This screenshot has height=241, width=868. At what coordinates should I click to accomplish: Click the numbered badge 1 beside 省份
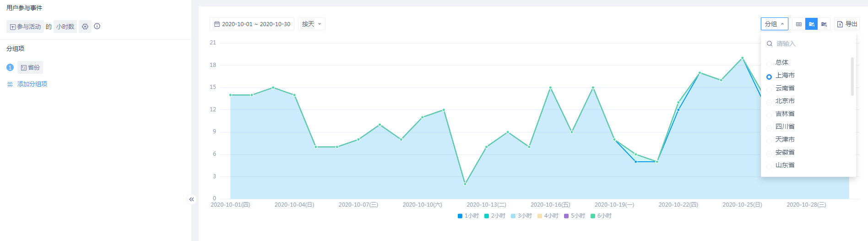coord(10,67)
